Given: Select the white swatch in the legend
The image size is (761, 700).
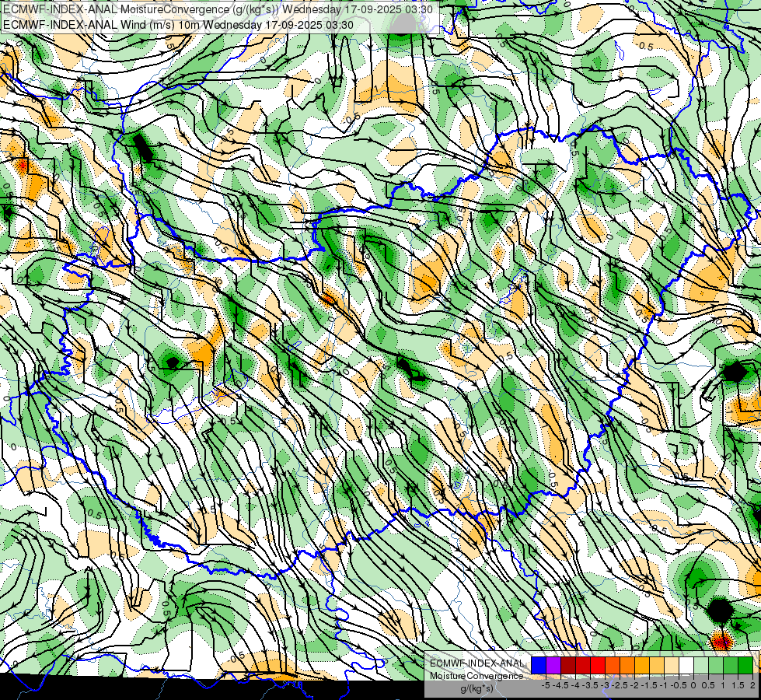Looking at the screenshot, I should (686, 665).
